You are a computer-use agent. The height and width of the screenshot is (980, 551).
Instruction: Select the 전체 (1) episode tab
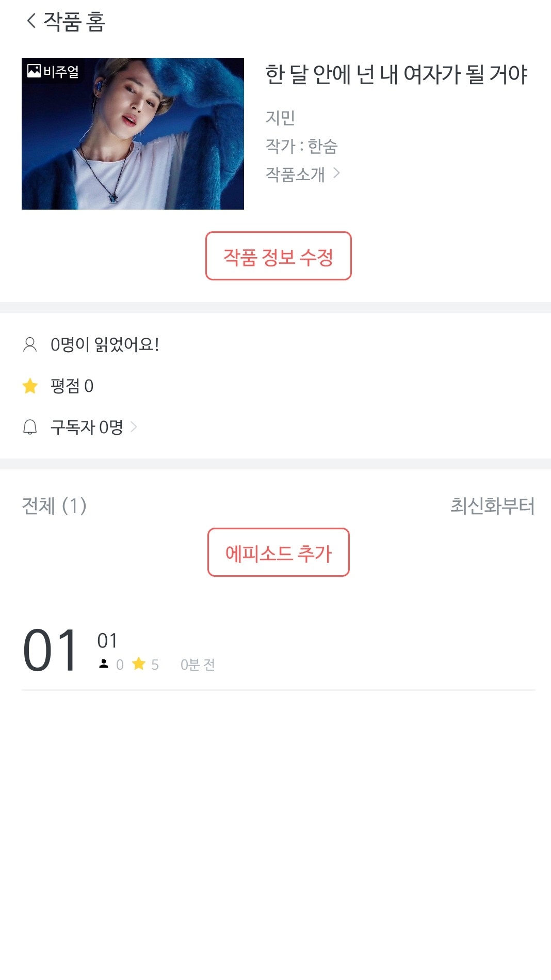point(54,505)
